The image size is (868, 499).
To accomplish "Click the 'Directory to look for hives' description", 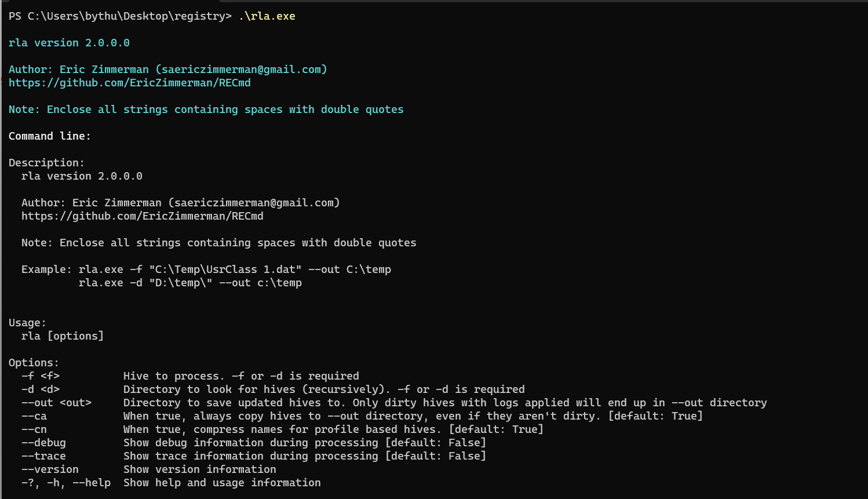I will coord(324,389).
